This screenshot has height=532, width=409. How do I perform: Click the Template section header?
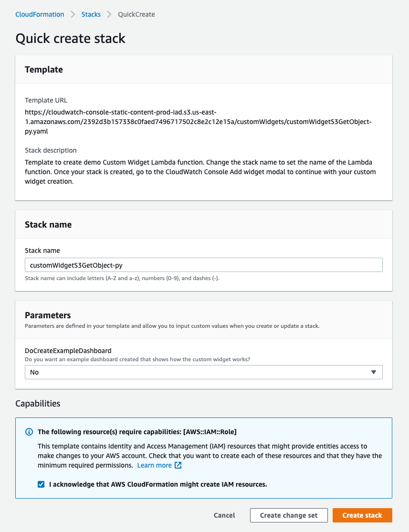coord(43,69)
